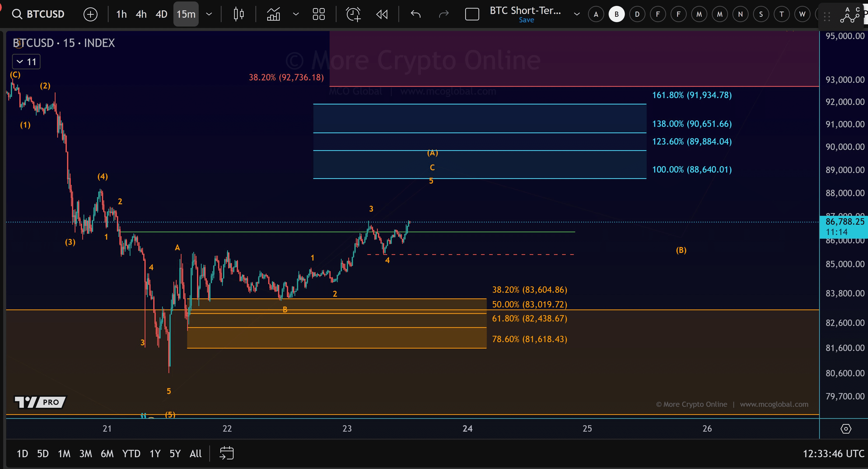Toggle the fullscreen rectangle icon
The image size is (868, 469).
tap(472, 14)
